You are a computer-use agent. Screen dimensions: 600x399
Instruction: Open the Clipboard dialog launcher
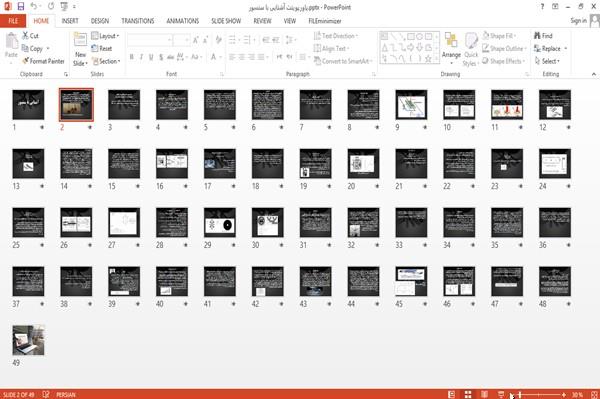tap(66, 74)
